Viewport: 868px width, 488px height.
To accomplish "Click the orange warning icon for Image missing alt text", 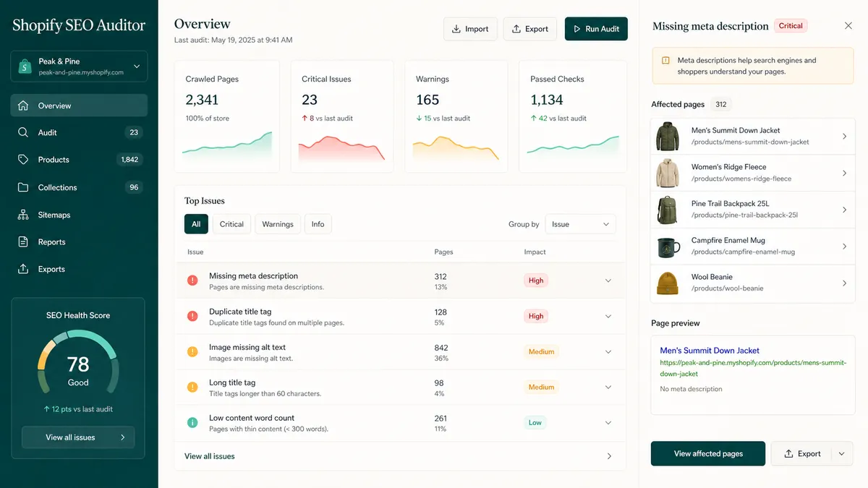I will 192,351.
